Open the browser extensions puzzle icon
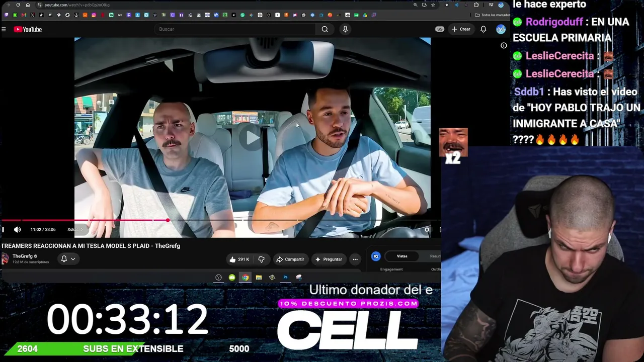The height and width of the screenshot is (362, 644). pyautogui.click(x=476, y=5)
